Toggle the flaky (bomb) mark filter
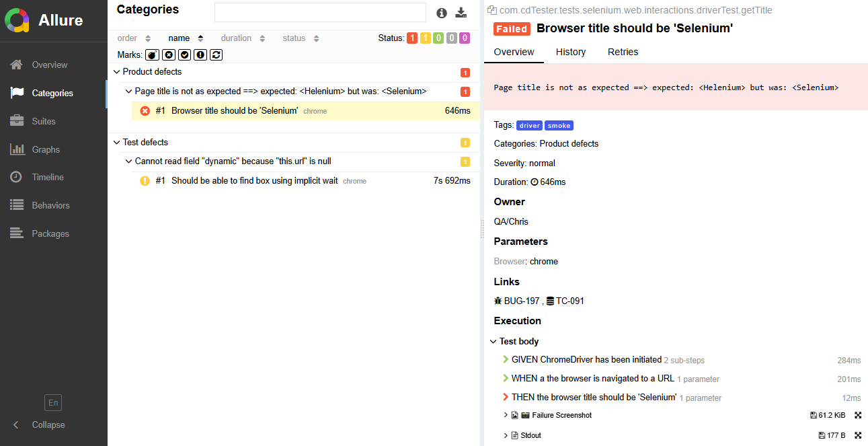This screenshot has width=868, height=446. 152,54
